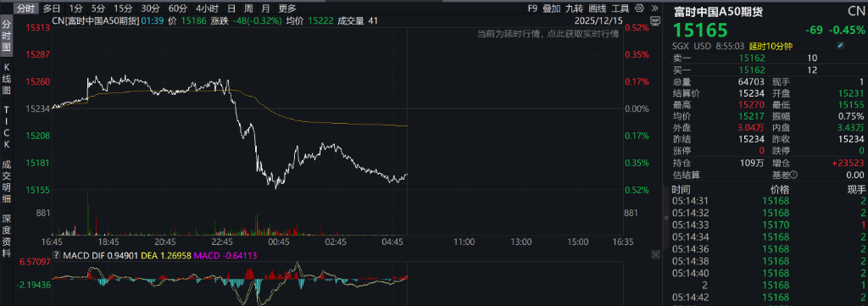This screenshot has height=306, width=868.
Task: Open the F9 info toolbar item
Action: click(x=532, y=8)
